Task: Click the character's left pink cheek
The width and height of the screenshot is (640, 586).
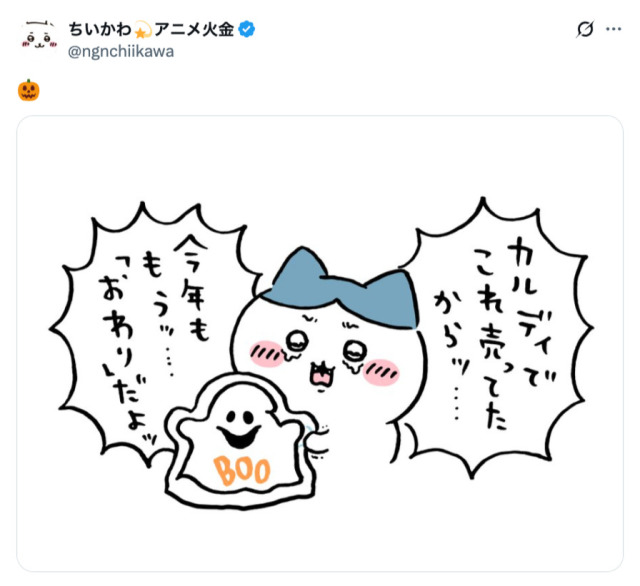Action: 267,353
